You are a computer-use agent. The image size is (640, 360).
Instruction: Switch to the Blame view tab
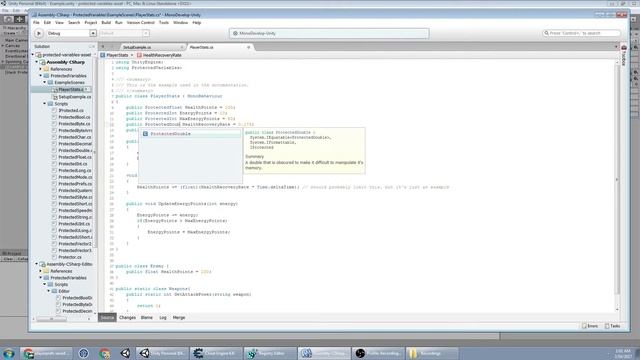[147, 318]
